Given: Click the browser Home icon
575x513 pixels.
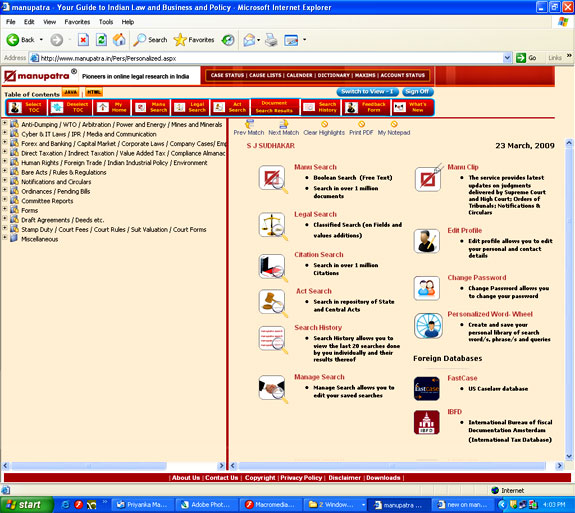Looking at the screenshot, I should [119, 40].
